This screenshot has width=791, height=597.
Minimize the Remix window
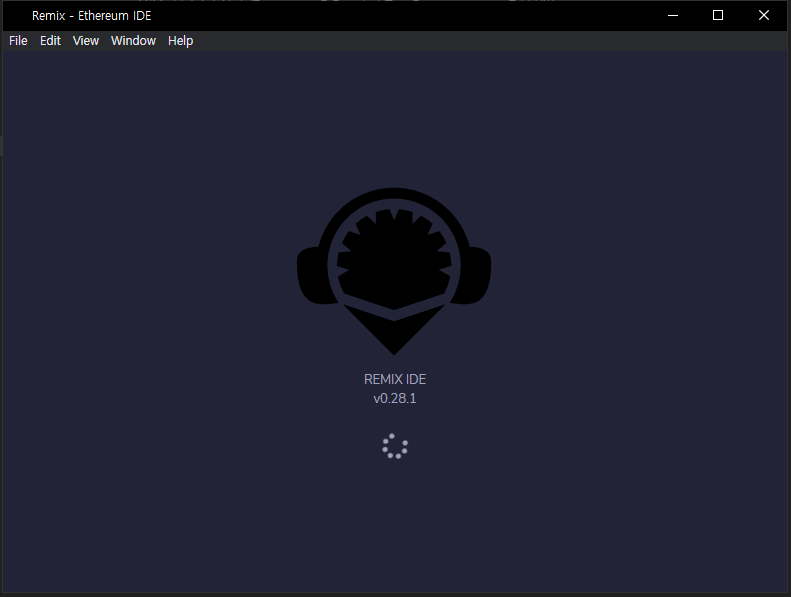(x=673, y=16)
